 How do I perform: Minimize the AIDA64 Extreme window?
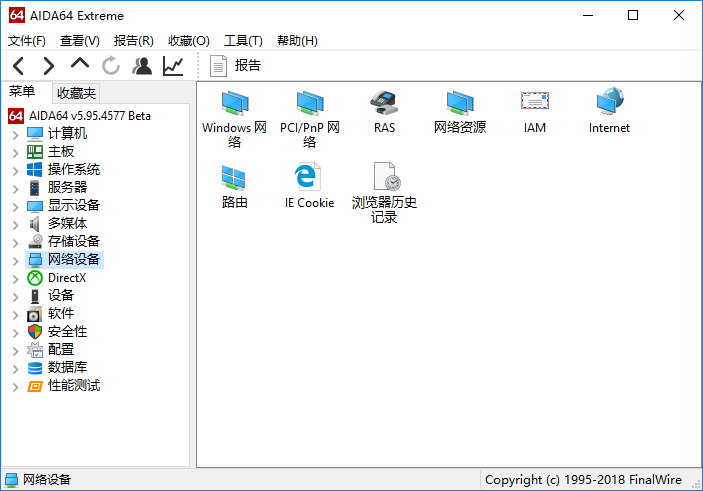click(x=588, y=16)
